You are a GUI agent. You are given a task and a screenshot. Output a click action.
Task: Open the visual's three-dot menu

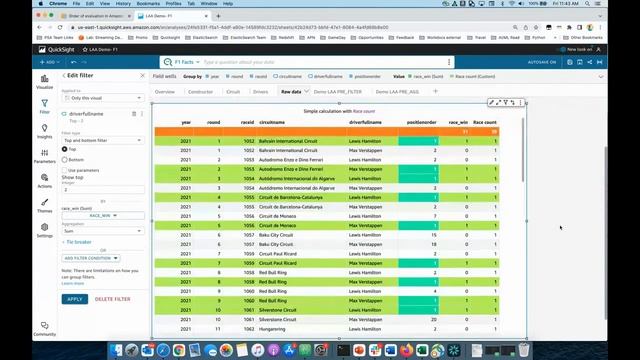(520, 102)
